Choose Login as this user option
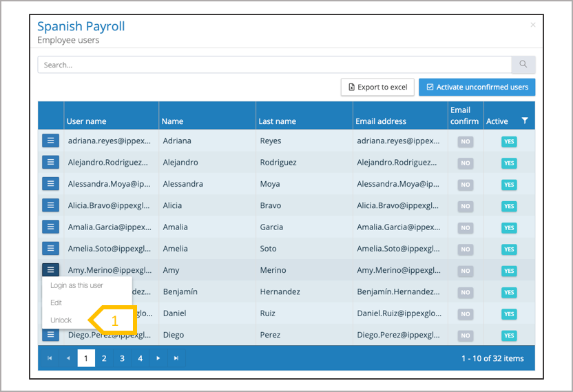This screenshot has width=573, height=392. [76, 286]
